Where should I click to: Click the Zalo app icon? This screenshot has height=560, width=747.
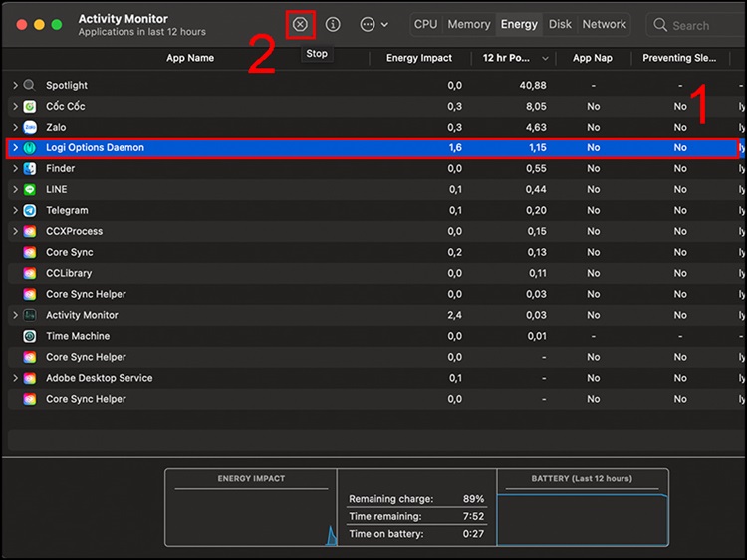(30, 128)
